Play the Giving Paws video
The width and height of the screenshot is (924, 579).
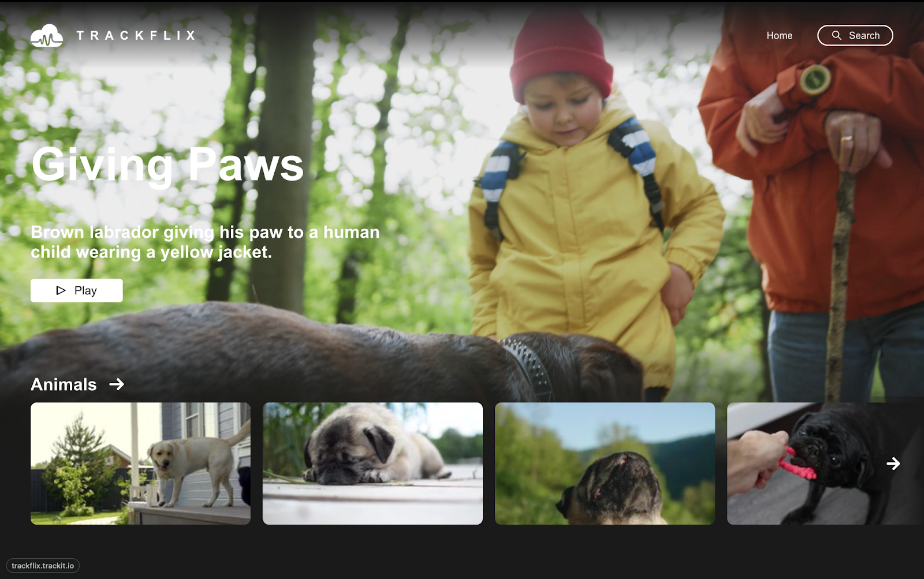76,290
